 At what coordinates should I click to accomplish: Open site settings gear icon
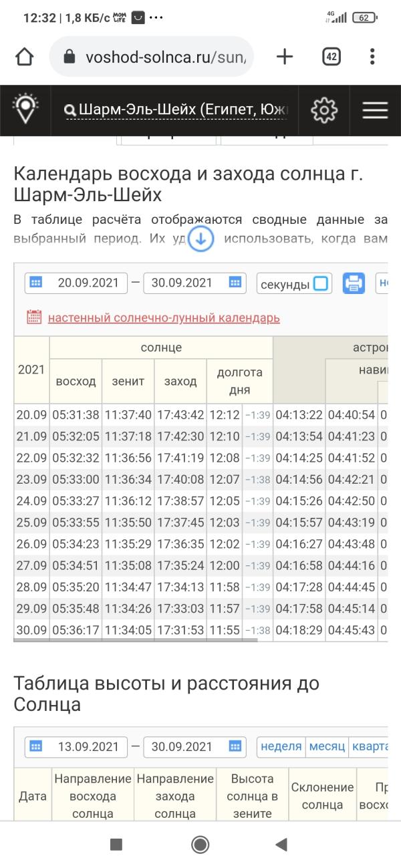pyautogui.click(x=324, y=110)
